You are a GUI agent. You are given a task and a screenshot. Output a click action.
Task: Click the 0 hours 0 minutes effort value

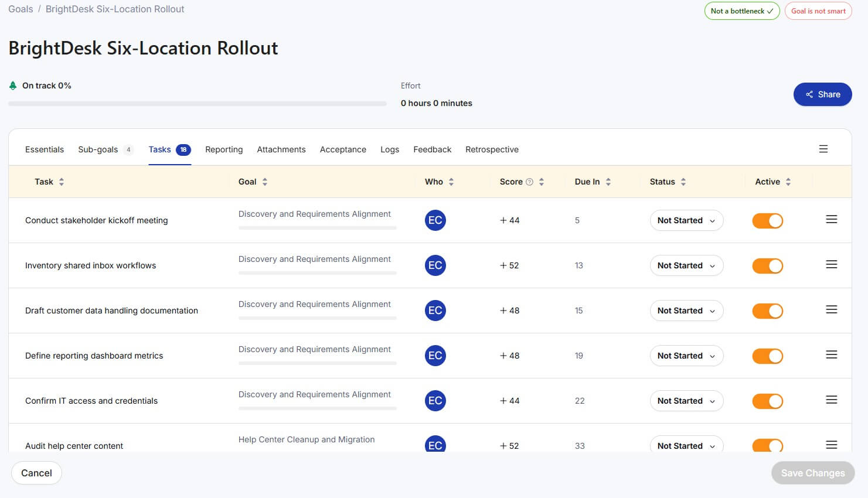[x=436, y=103]
